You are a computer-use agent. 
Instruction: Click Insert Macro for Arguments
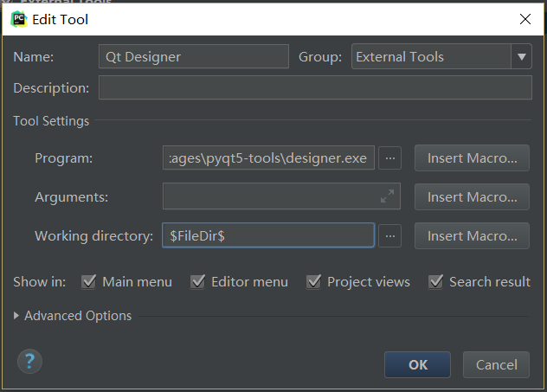click(472, 196)
